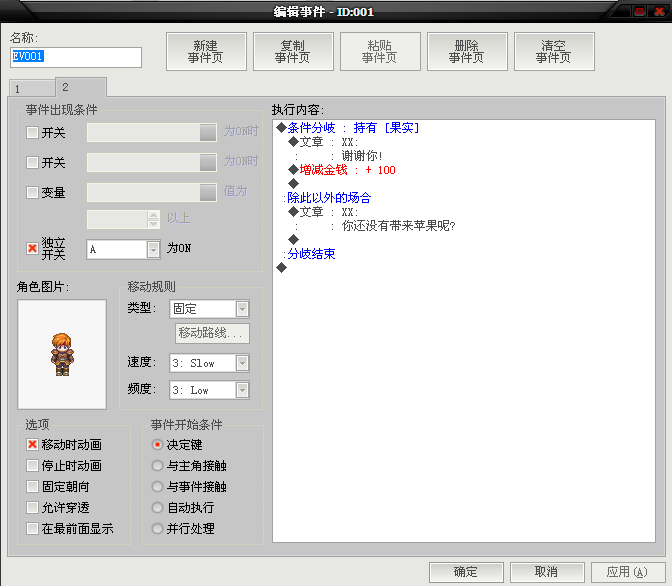Screen dimensions: 672x586
Task: Uncheck the 独立开关 condition checkbox
Action: coord(32,248)
